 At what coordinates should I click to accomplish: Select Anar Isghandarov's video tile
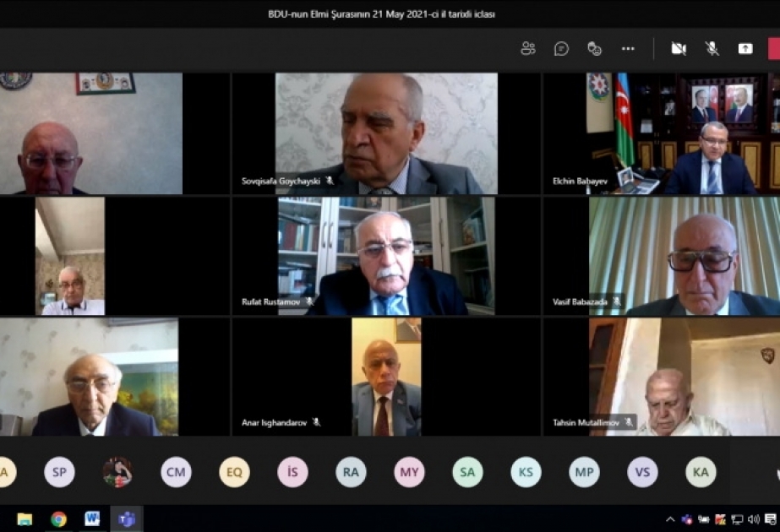[386, 377]
